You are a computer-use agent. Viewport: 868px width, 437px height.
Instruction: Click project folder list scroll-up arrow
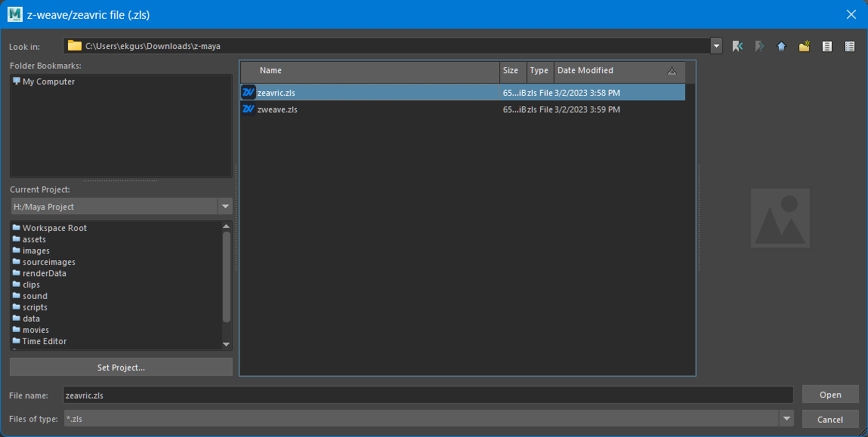click(226, 226)
